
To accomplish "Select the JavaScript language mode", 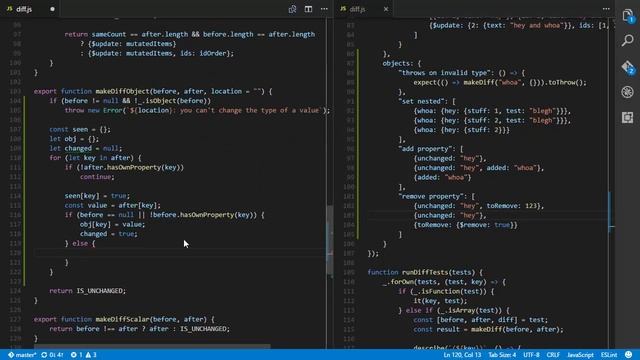I will click(x=580, y=355).
